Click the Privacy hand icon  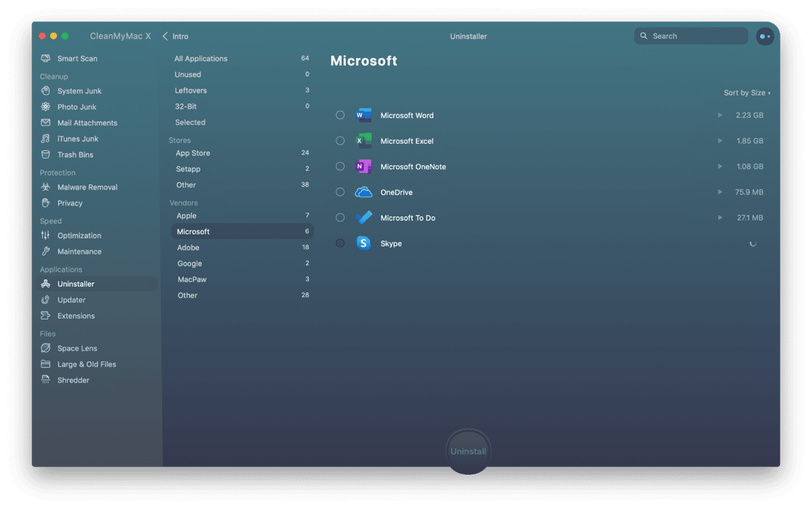pos(45,203)
